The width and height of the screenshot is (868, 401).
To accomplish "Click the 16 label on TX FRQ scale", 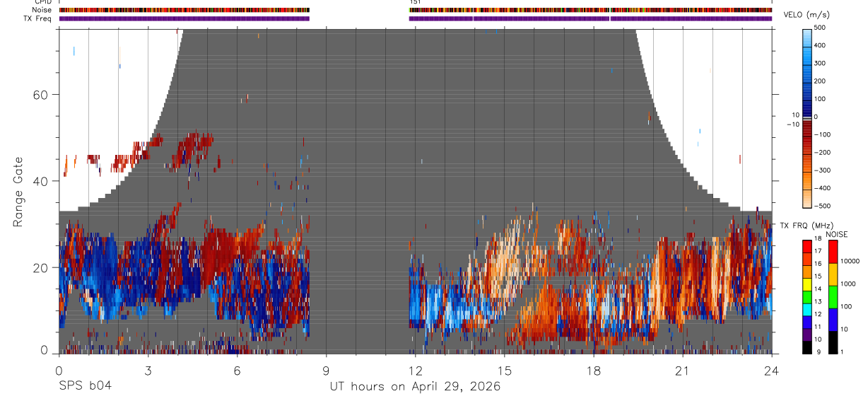I will [819, 264].
